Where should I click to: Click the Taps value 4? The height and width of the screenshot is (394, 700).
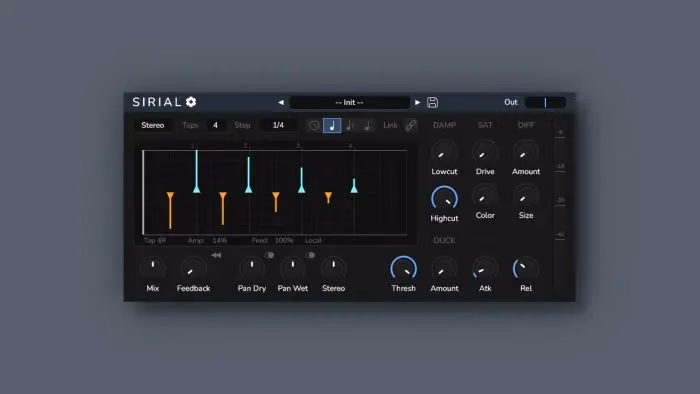[x=215, y=125]
